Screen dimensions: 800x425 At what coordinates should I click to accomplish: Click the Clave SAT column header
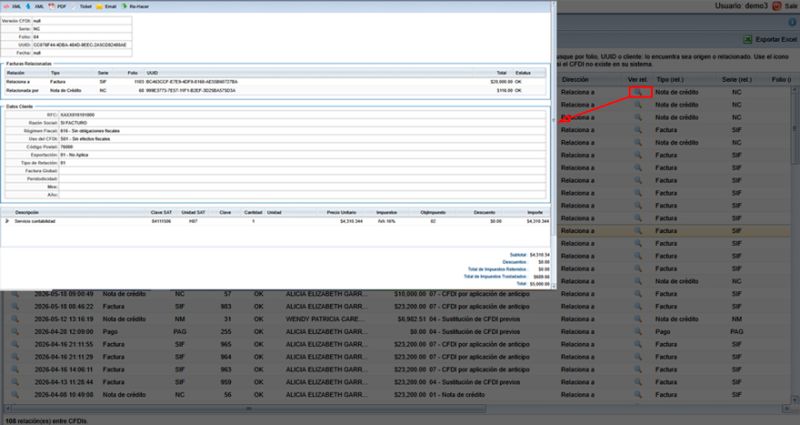(161, 212)
